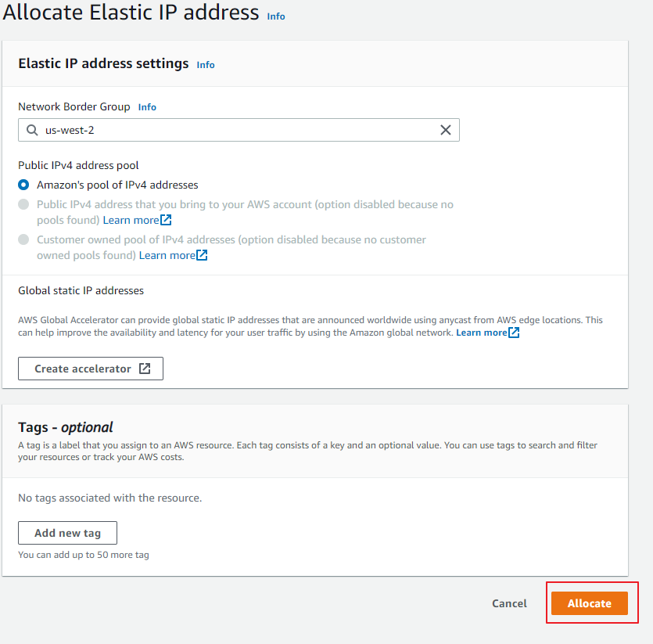Viewport: 653px width, 644px height.
Task: Click external link icon after first pool Learn more
Action: point(166,220)
